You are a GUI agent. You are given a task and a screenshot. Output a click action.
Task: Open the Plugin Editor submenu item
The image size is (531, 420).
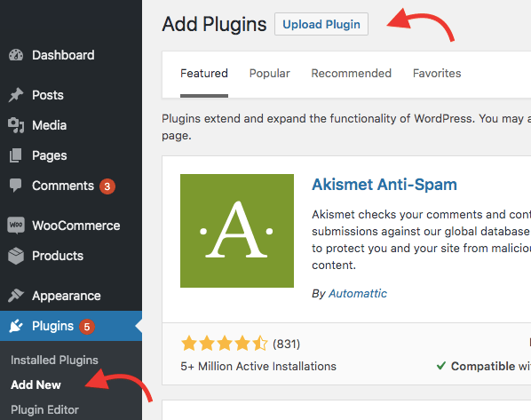[44, 410]
